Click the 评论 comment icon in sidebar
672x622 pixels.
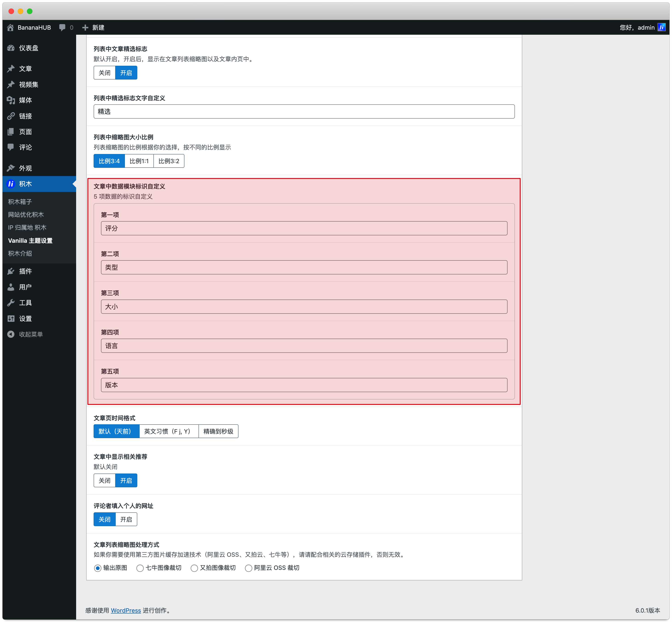tap(11, 147)
